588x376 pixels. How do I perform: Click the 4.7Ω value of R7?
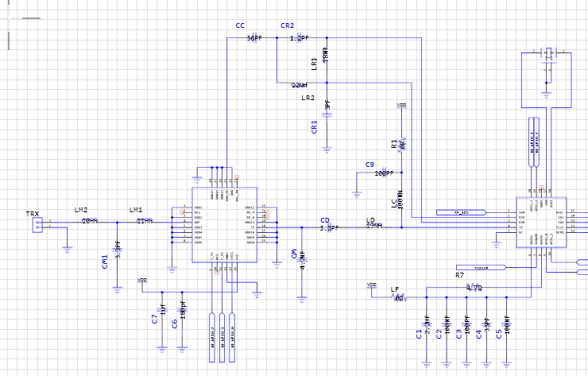click(x=474, y=289)
